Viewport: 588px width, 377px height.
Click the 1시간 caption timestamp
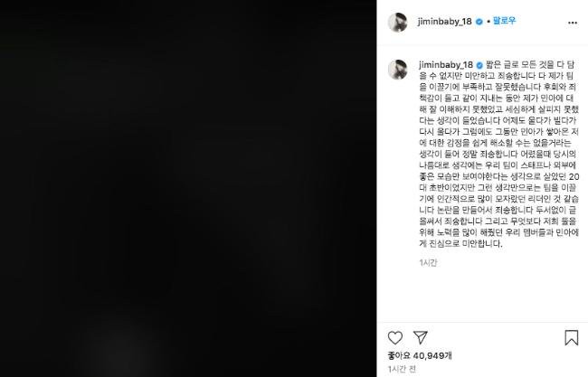(x=428, y=263)
